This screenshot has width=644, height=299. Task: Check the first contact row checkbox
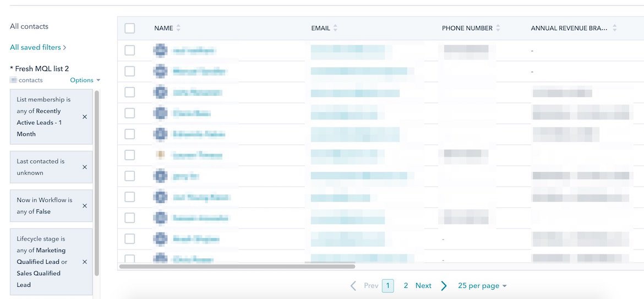coord(130,50)
